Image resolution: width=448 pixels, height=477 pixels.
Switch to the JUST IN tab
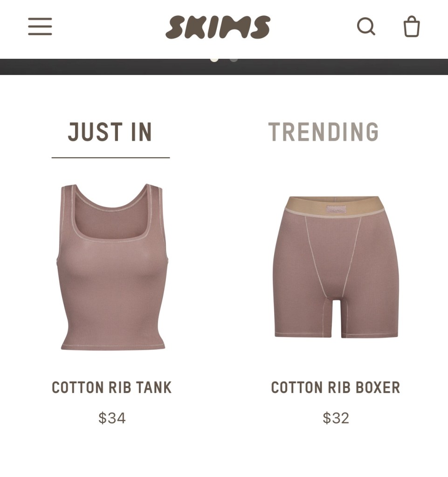[x=110, y=132]
